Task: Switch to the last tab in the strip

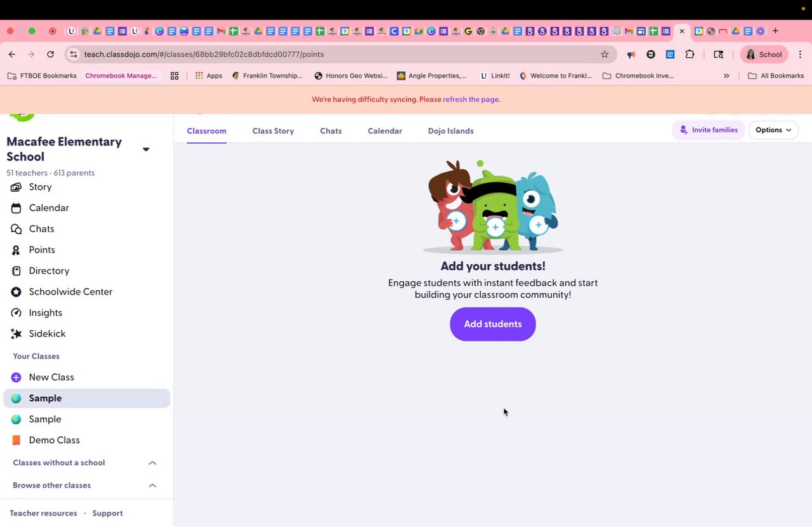Action: pyautogui.click(x=760, y=30)
